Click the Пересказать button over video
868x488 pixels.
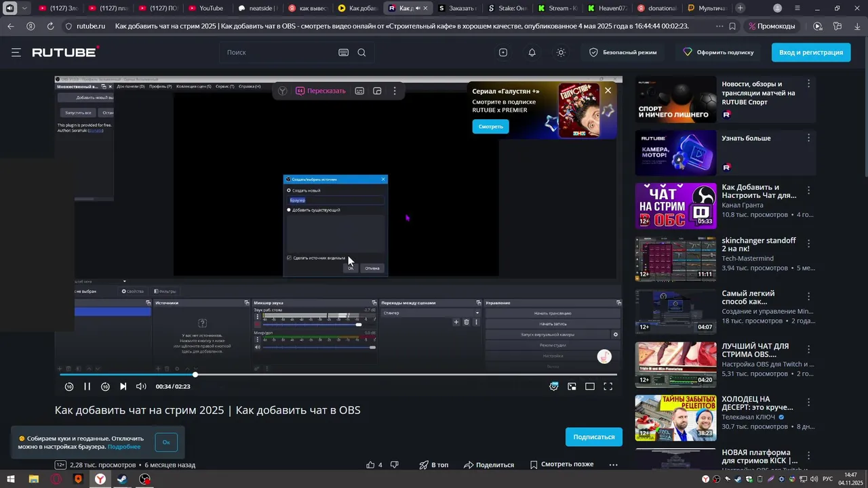pos(321,91)
